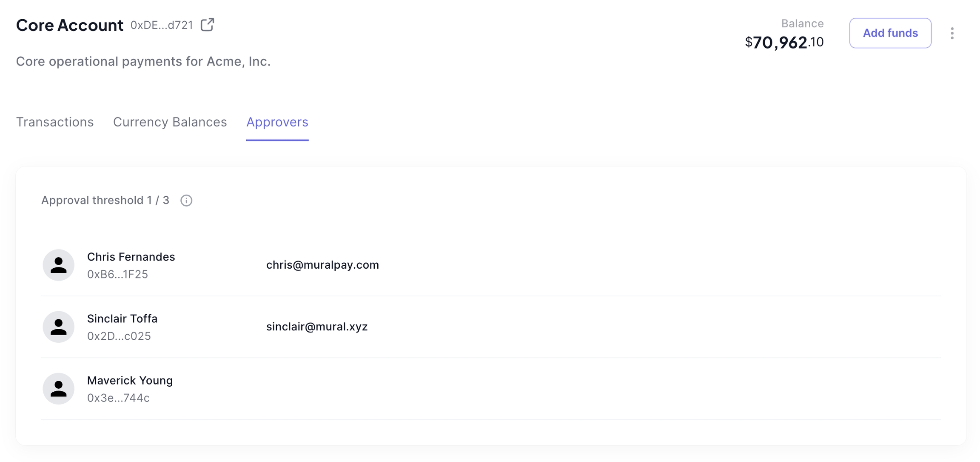Click wallet address 0x2D...c025
The height and width of the screenshot is (462, 980).
119,336
